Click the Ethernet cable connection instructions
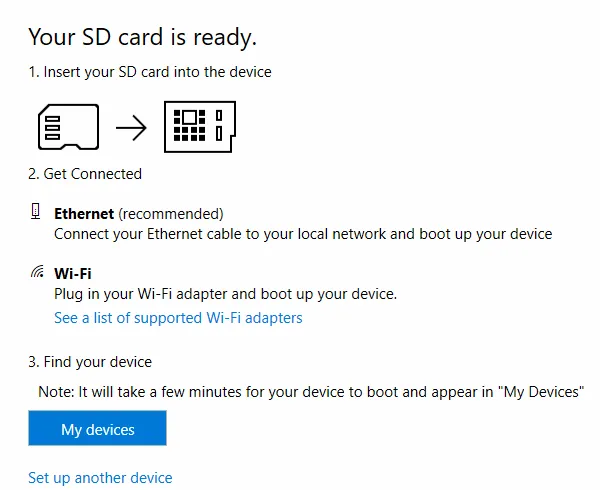The height and width of the screenshot is (490, 600). click(x=302, y=234)
